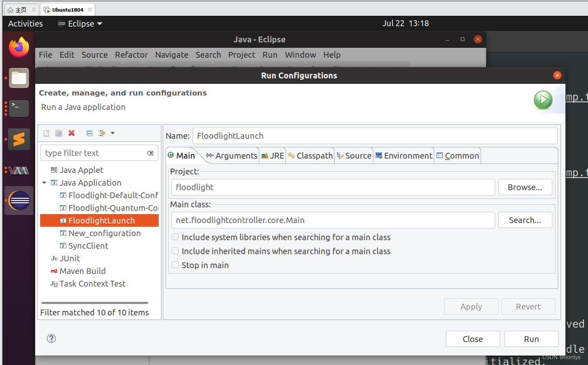Open the Project menu in Eclipse
The height and width of the screenshot is (365, 588).
pyautogui.click(x=242, y=55)
